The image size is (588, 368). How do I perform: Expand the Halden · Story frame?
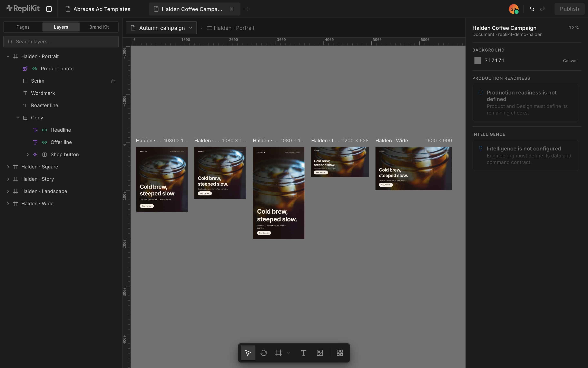[x=8, y=179]
